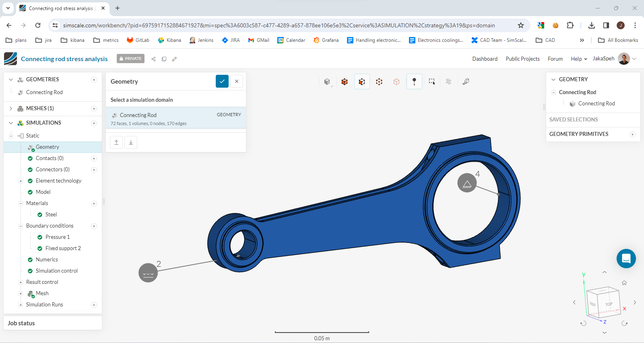Select the box selection tool in viewer toolbar
644x343 pixels.
coord(431,82)
